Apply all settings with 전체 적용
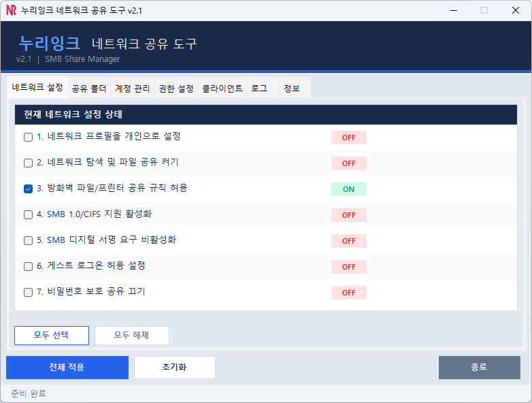Screen dimensions: 532x403 [67, 367]
